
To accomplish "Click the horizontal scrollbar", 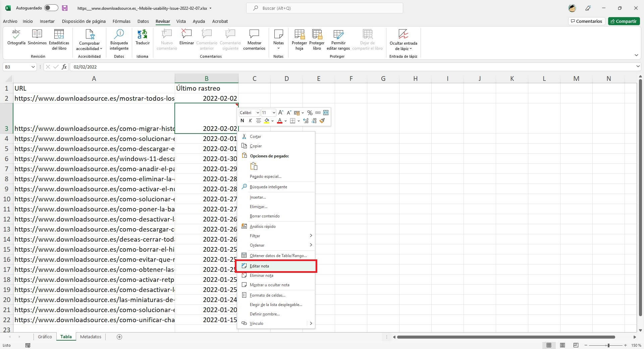I will coord(506,337).
